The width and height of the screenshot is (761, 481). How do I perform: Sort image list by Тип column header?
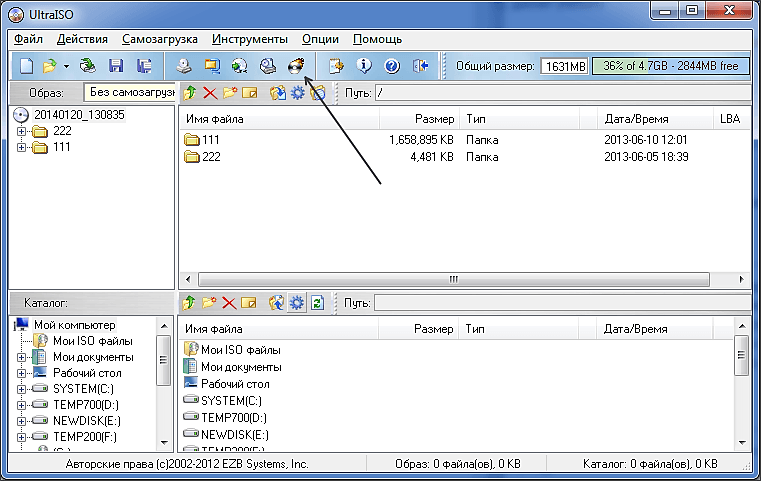(519, 119)
